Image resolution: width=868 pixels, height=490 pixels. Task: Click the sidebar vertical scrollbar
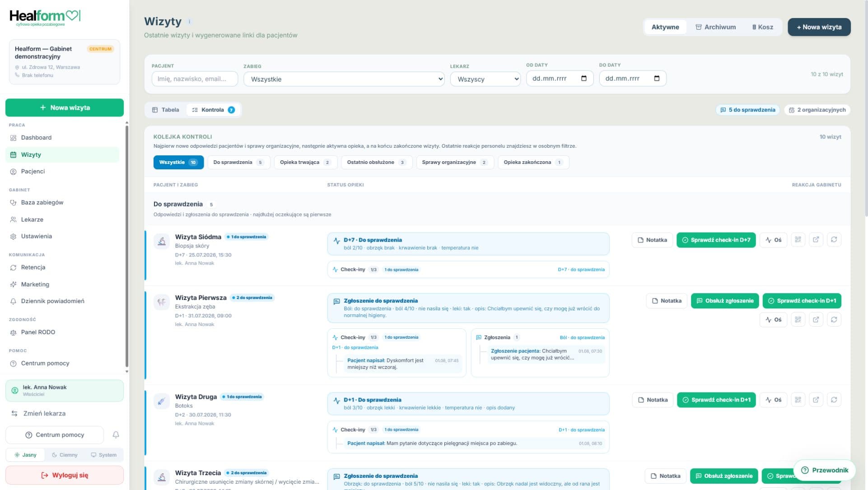pos(126,246)
